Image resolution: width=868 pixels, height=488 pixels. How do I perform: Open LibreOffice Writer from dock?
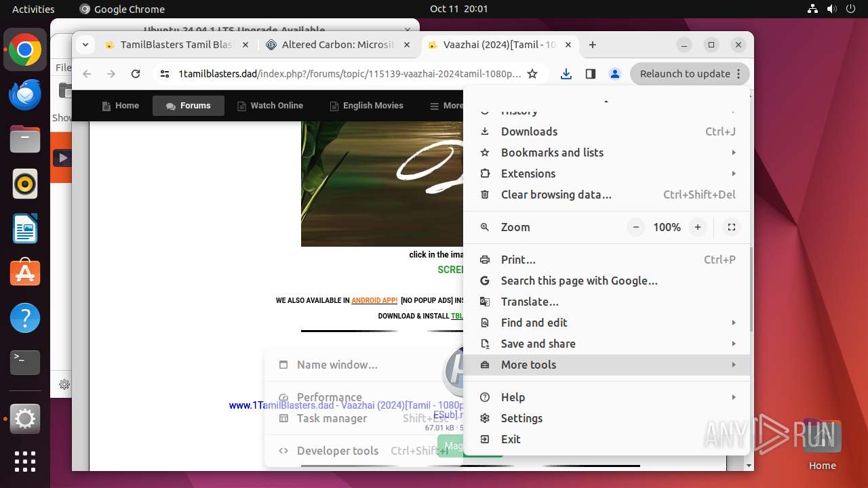click(x=25, y=229)
